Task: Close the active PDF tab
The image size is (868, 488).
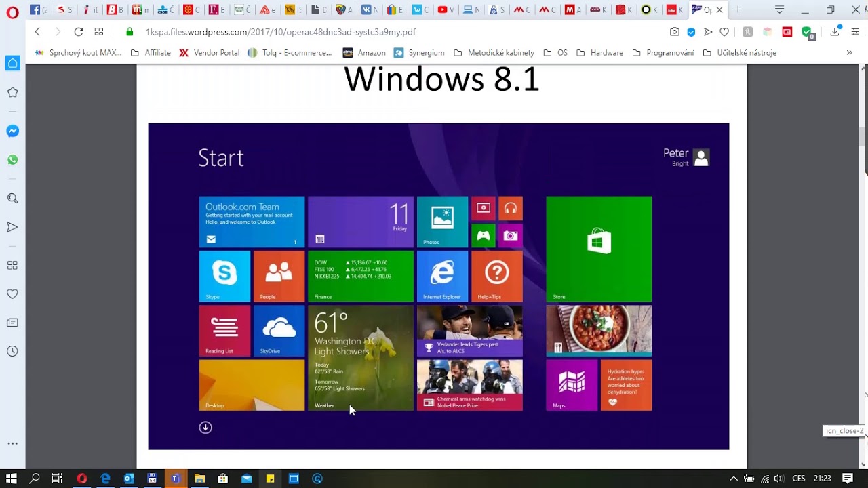Action: (x=719, y=9)
